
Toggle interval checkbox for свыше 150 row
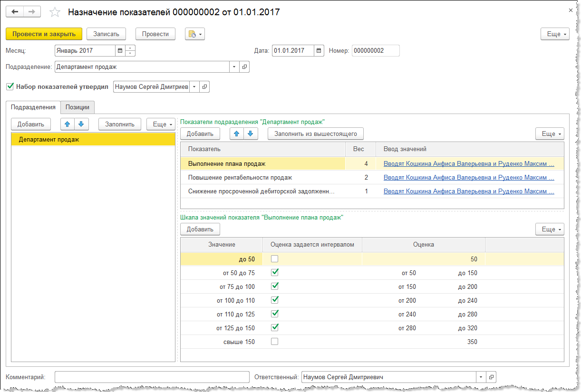point(274,342)
